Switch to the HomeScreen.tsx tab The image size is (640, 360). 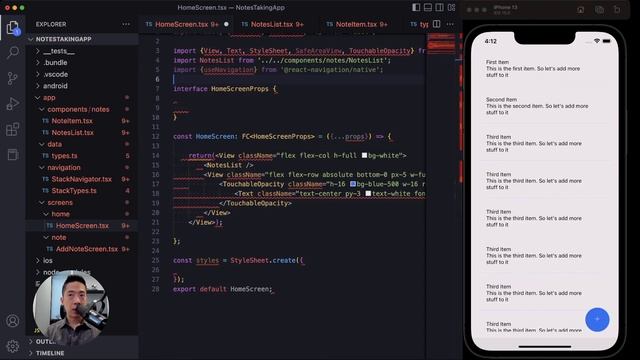pos(187,24)
